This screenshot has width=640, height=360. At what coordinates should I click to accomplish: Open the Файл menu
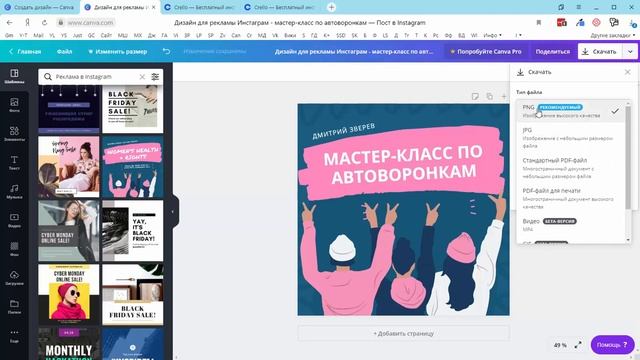[64, 51]
